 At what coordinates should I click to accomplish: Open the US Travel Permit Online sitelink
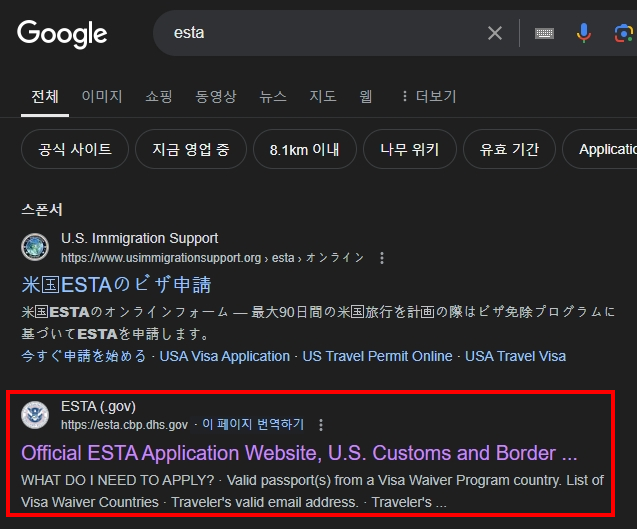pos(377,356)
